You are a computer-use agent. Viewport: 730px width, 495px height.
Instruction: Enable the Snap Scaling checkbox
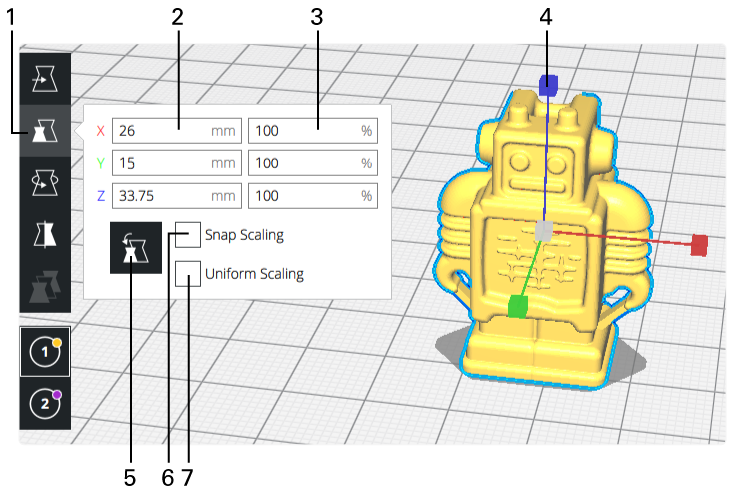188,235
